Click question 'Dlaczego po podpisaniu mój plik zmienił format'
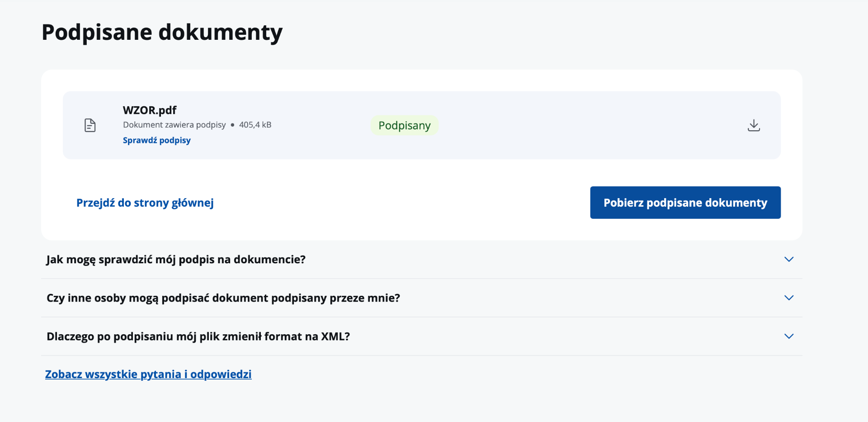868x422 pixels. (198, 337)
